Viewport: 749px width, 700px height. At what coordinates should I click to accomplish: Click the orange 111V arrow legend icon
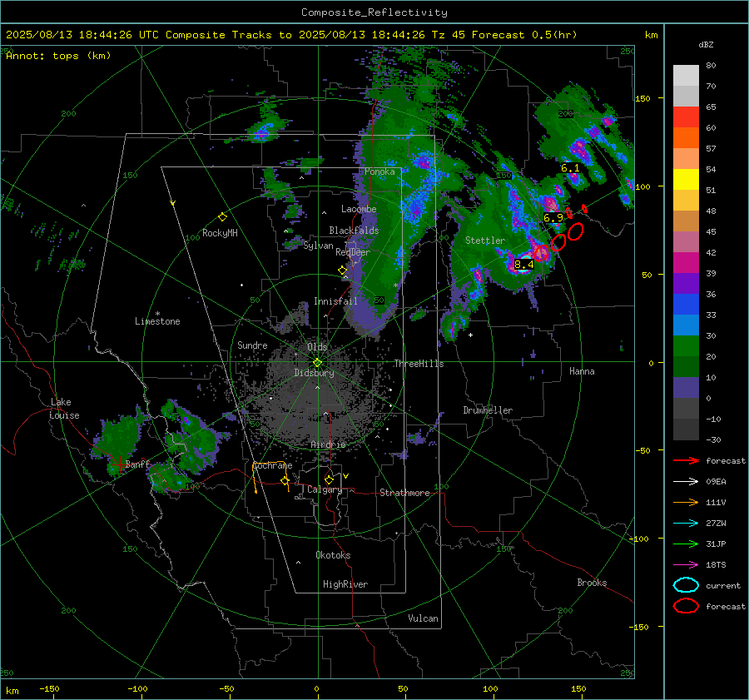686,502
